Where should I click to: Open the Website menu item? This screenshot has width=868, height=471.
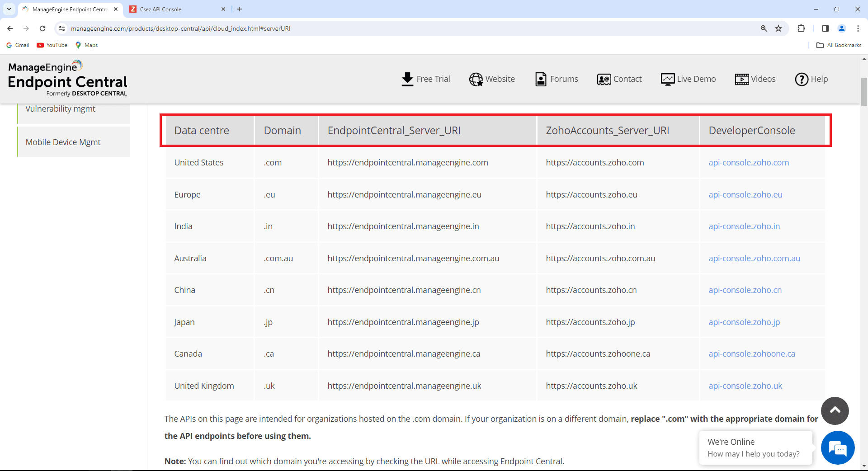tap(492, 79)
